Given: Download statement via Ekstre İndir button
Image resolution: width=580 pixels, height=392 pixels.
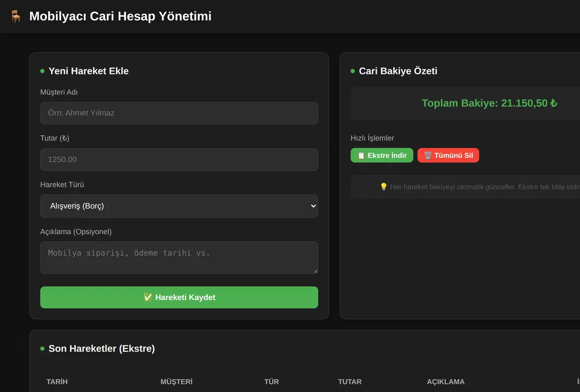Looking at the screenshot, I should pyautogui.click(x=382, y=155).
